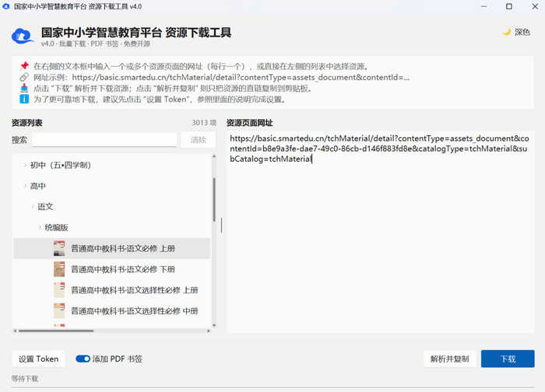Maximize the window

coord(509,6)
